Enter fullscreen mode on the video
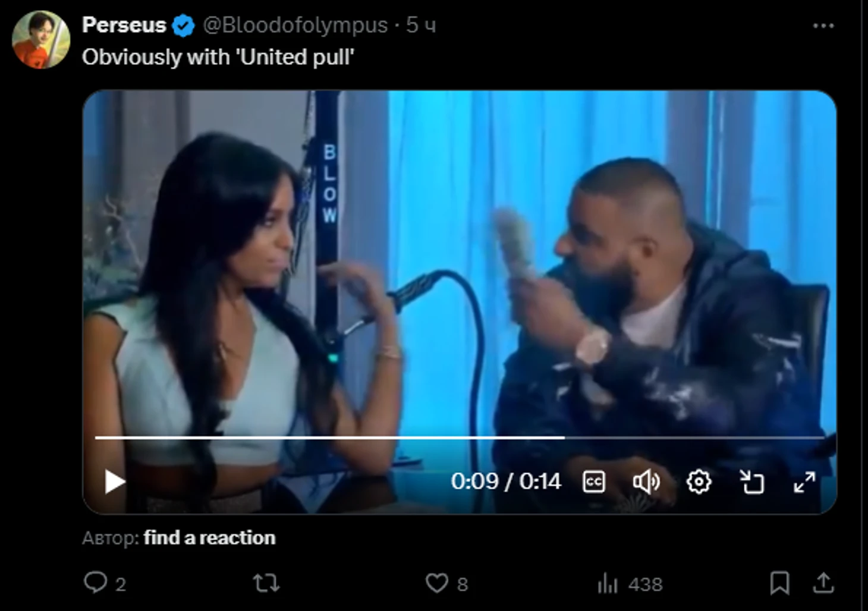This screenshot has height=611, width=868. tap(804, 482)
